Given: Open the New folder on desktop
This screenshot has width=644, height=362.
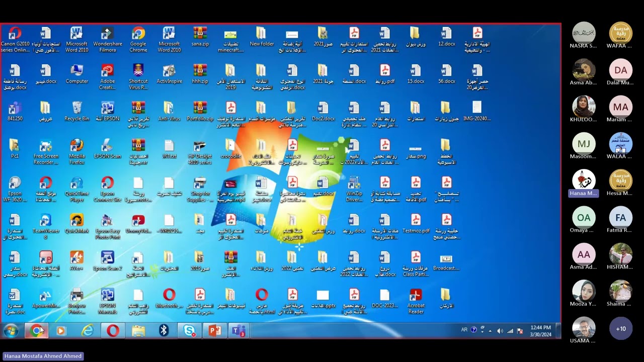Looking at the screenshot, I should coord(262,37).
